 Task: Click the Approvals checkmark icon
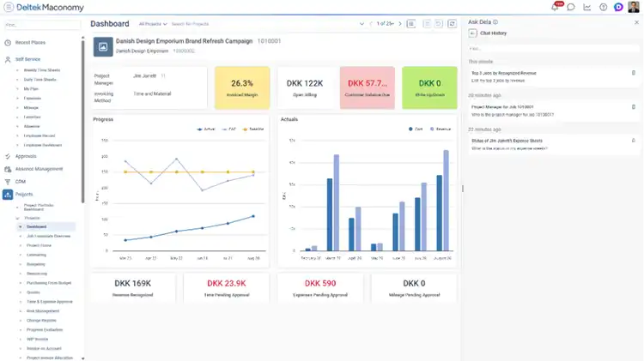tap(8, 156)
